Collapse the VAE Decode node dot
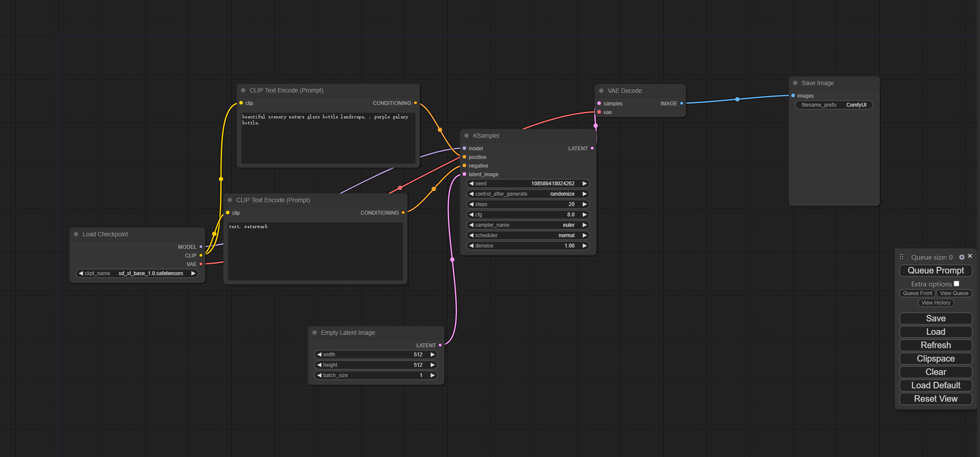 point(601,91)
